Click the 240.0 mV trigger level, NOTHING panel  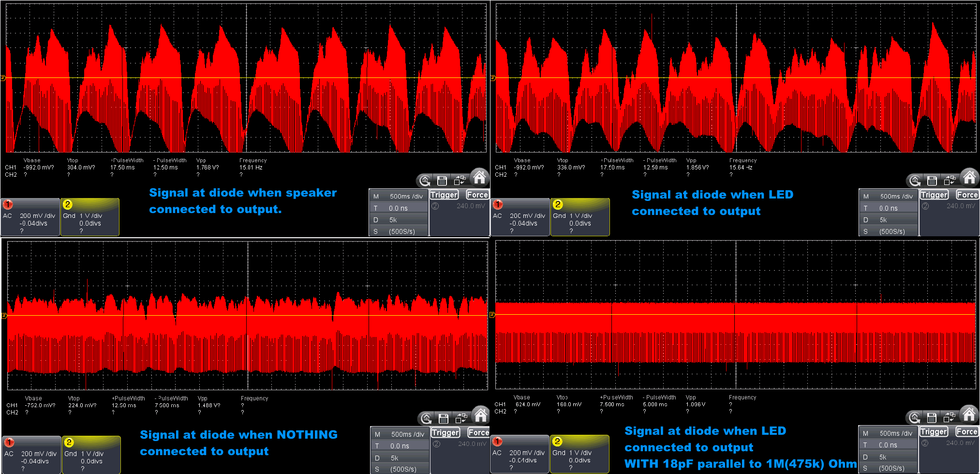coord(472,443)
